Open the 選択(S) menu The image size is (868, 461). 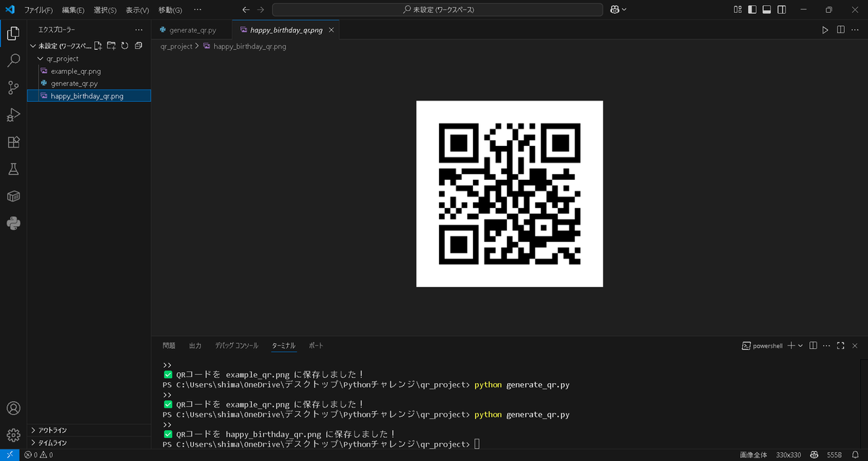tap(105, 10)
